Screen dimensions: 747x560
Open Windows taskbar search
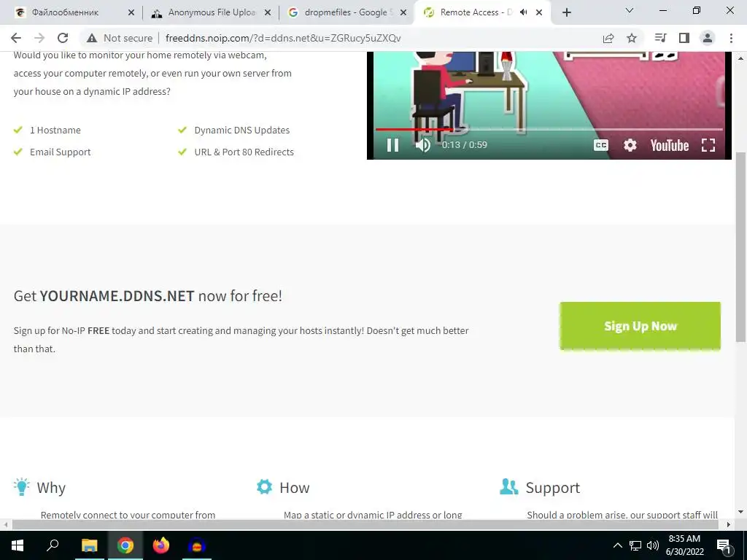tap(53, 545)
